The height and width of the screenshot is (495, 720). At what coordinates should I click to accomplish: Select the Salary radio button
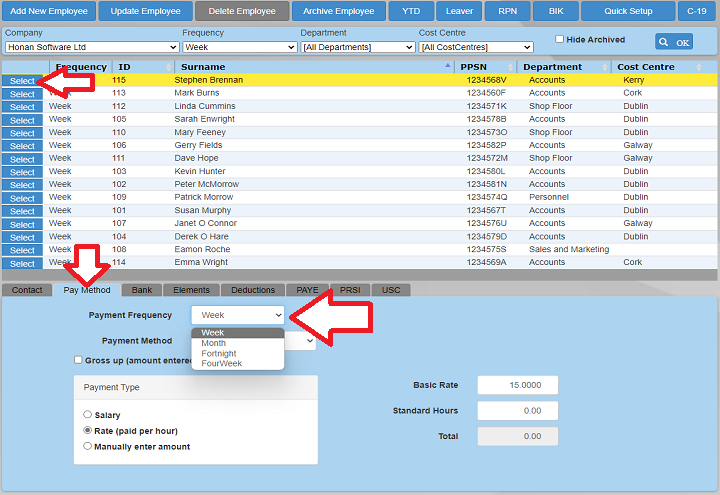[88, 414]
